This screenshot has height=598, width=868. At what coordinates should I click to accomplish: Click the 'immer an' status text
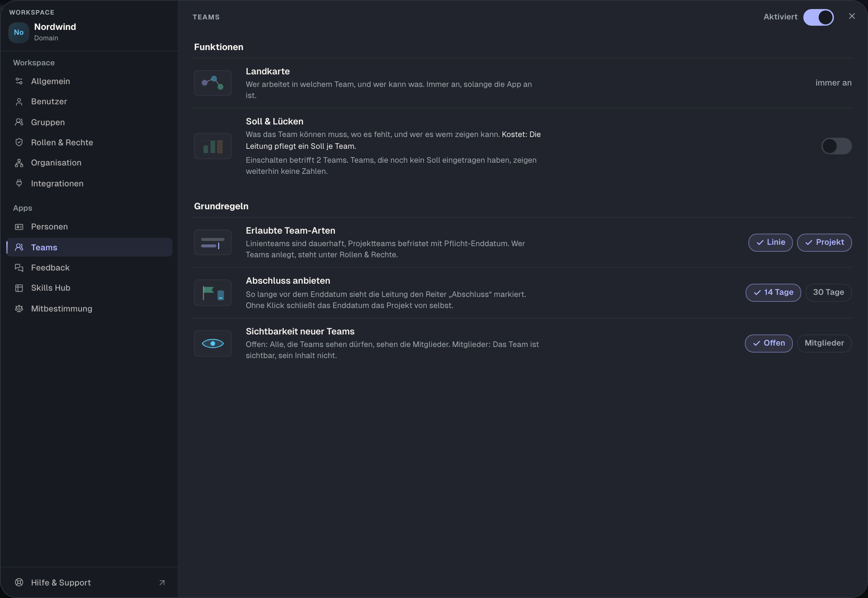pos(833,83)
